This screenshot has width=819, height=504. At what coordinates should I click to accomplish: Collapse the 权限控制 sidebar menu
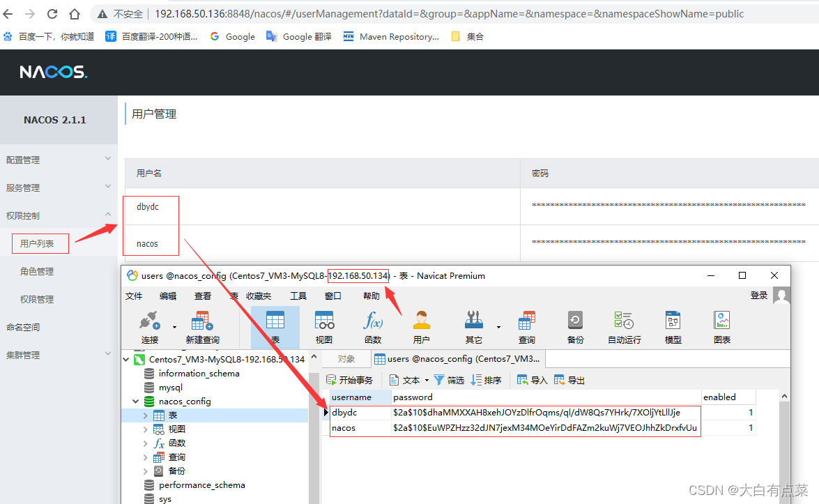[59, 215]
